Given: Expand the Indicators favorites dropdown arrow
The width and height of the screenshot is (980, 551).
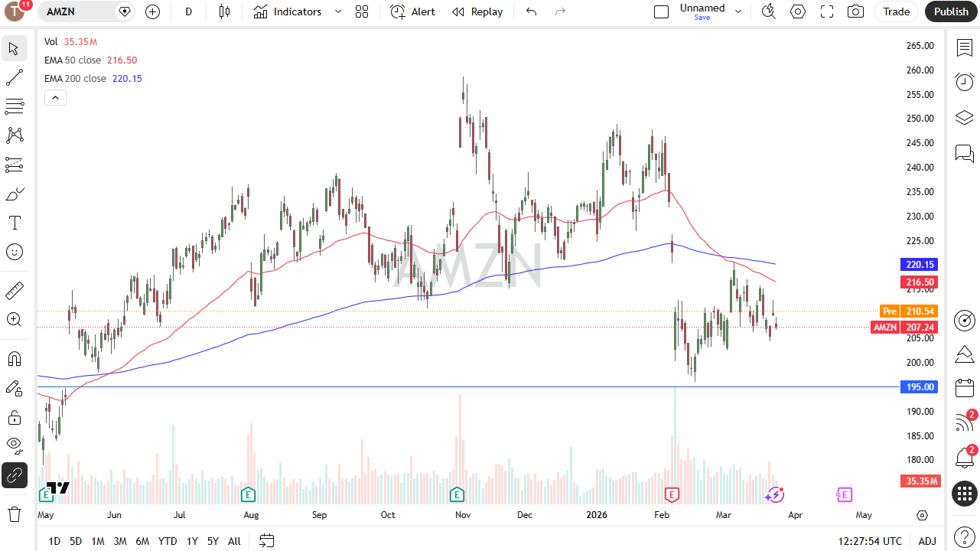Looking at the screenshot, I should click(338, 11).
